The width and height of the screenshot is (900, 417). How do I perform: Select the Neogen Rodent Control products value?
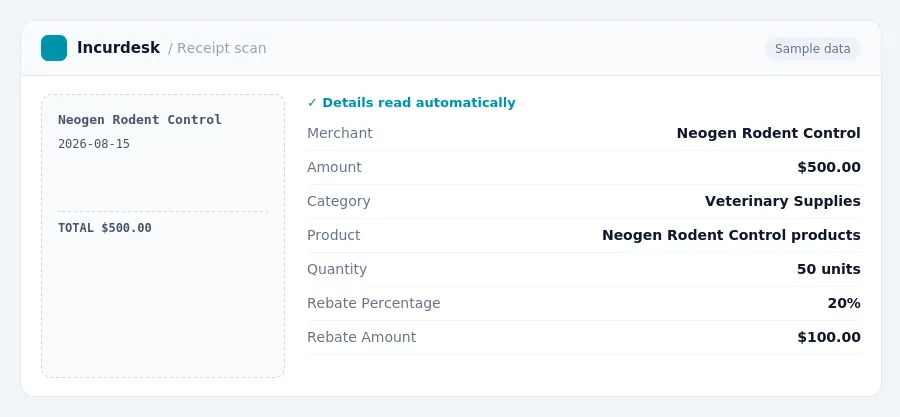click(x=731, y=235)
